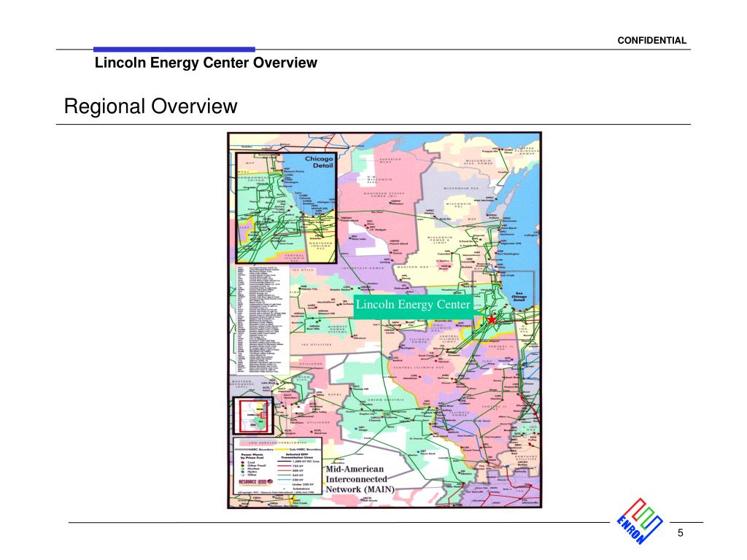Viewport: 747px width, 560px height.
Task: Select the "Lincoln Energy Center Overview" title
Action: coord(206,63)
